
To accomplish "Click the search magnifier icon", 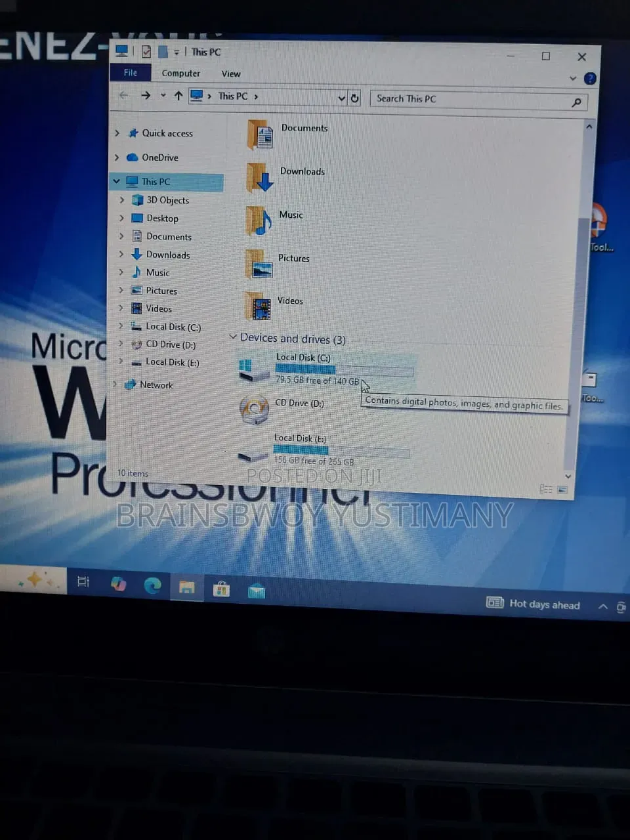I will pyautogui.click(x=576, y=102).
